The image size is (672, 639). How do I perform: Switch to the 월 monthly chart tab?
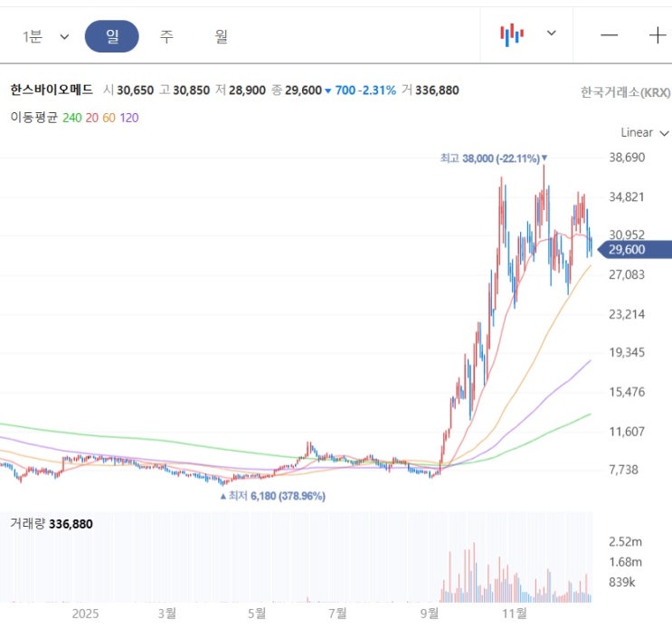[x=222, y=36]
